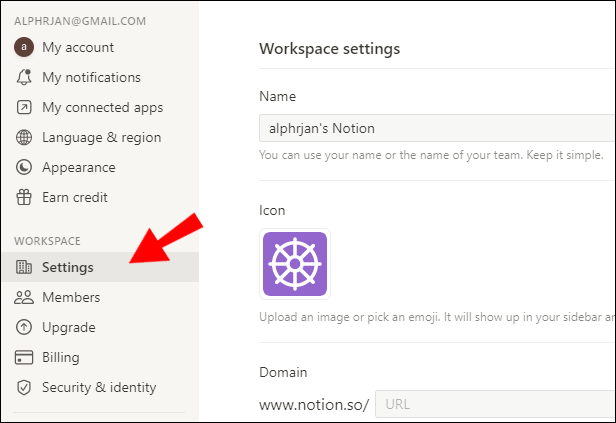Click the WORKSPACE section label
The width and height of the screenshot is (616, 423).
[x=48, y=241]
